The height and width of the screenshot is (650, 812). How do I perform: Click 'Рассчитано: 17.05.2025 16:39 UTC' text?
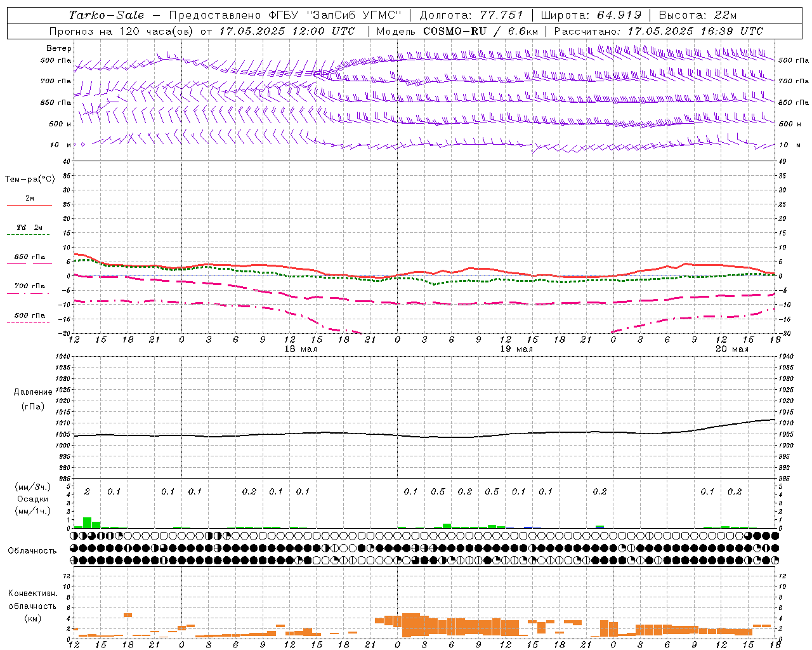pos(658,31)
